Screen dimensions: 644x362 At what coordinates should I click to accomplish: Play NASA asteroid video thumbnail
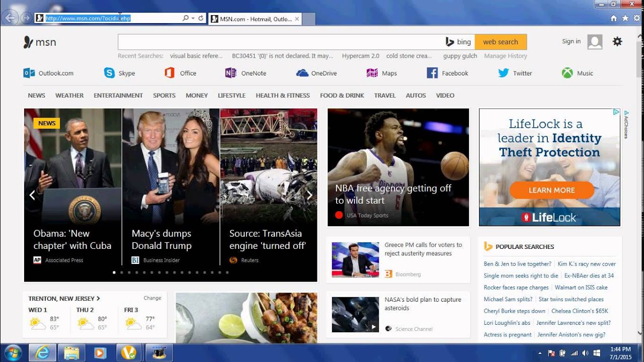355,314
